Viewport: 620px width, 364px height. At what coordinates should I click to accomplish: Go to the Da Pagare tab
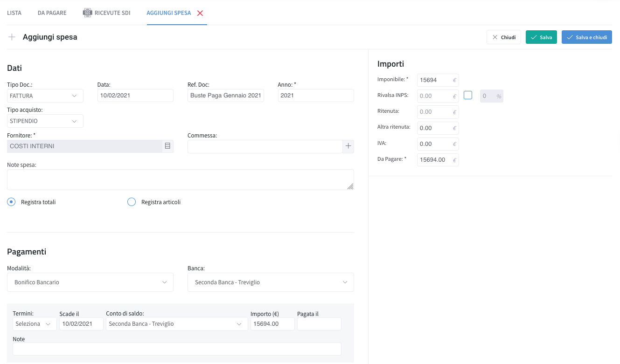[x=52, y=13]
